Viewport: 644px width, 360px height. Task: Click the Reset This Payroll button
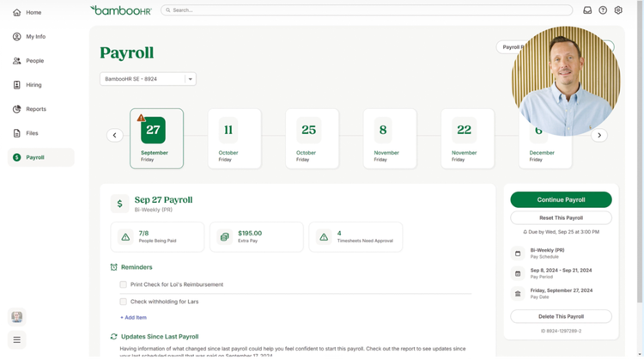561,217
